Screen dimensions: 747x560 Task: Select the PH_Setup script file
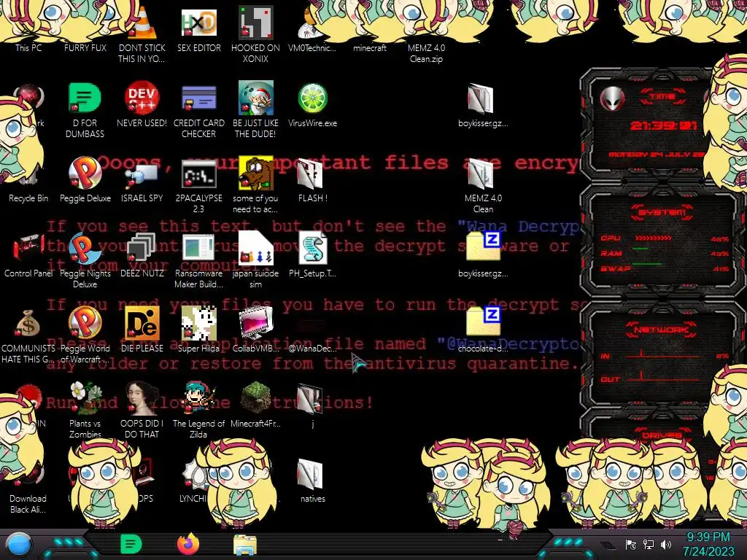[312, 248]
